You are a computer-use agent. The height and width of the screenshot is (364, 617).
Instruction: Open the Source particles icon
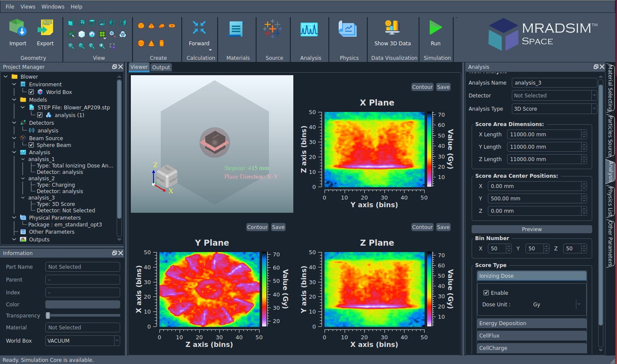272,29
